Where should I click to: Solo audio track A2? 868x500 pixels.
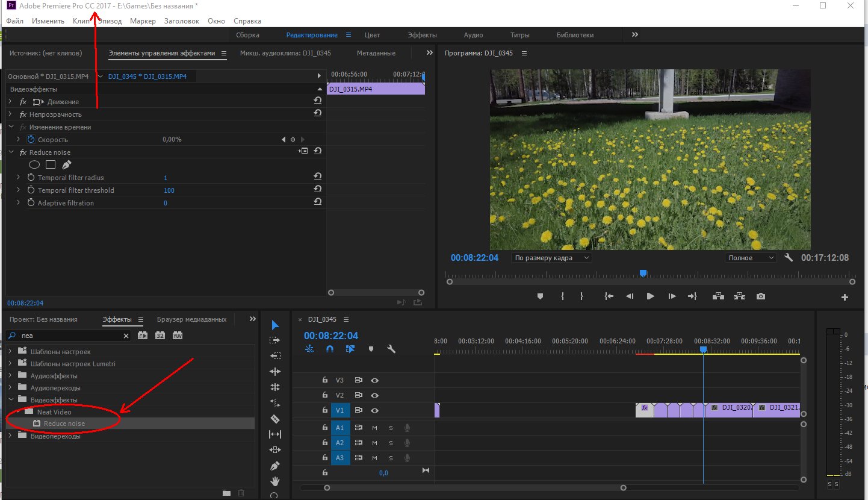point(391,443)
